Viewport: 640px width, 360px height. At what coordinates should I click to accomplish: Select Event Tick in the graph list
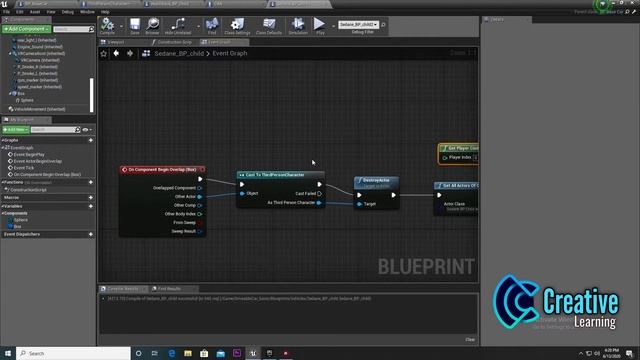click(24, 168)
